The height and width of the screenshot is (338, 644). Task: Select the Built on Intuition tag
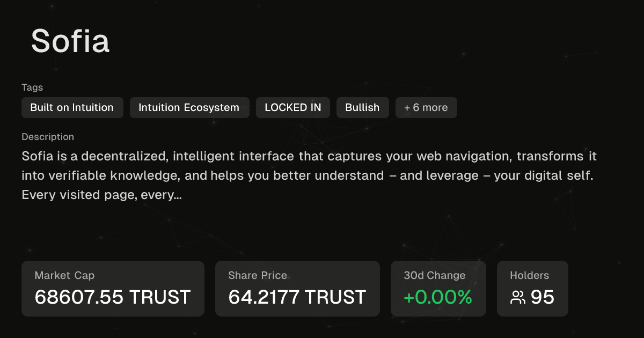72,107
